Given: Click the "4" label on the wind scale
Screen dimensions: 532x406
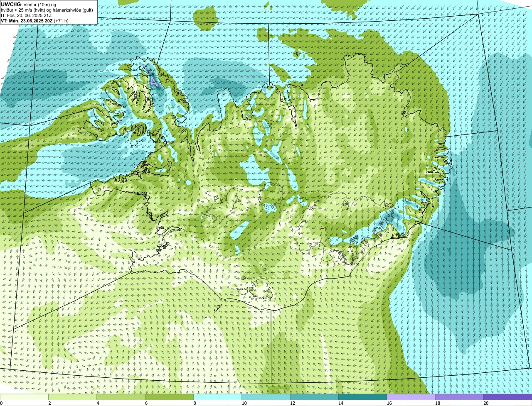Looking at the screenshot, I should click(98, 403).
